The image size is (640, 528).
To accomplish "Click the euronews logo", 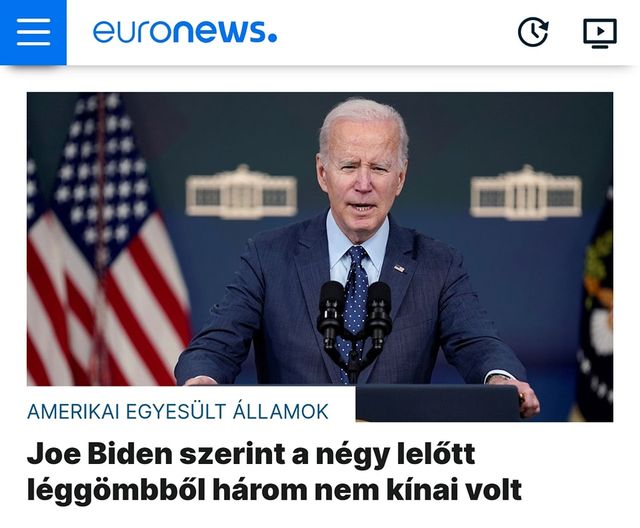I will click(x=185, y=32).
